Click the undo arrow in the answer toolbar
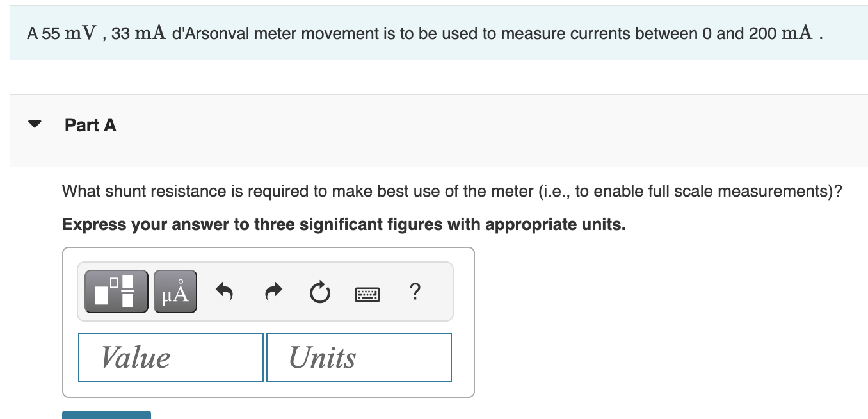The image size is (868, 419). point(224,291)
